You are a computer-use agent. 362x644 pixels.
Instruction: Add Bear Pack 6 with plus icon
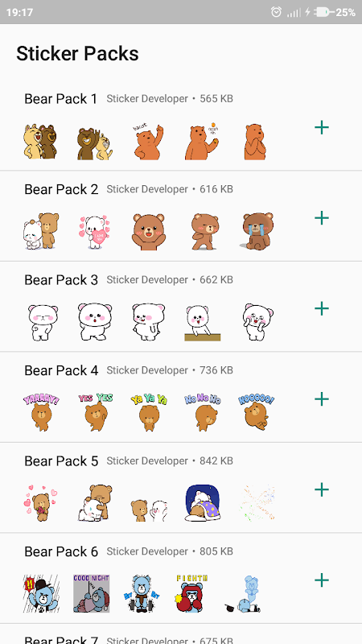click(x=322, y=580)
